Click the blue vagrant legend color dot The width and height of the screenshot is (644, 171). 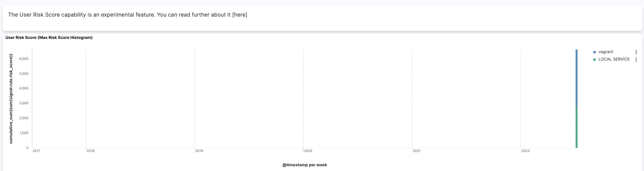595,52
